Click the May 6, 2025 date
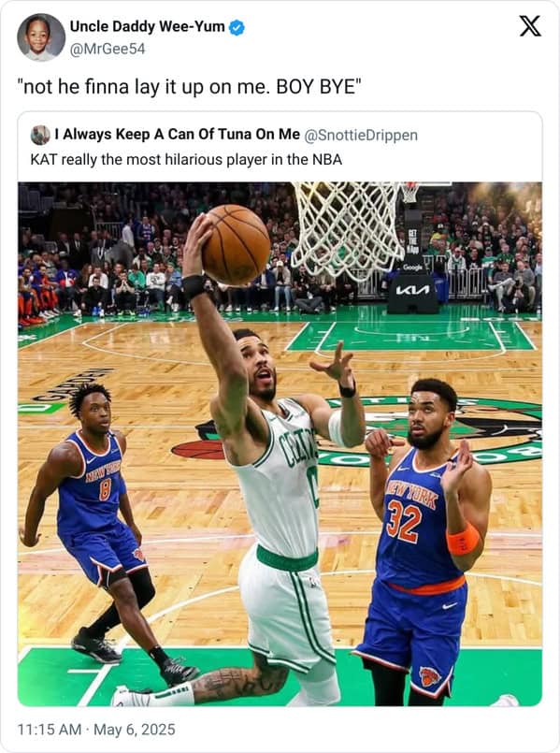 coord(135,730)
